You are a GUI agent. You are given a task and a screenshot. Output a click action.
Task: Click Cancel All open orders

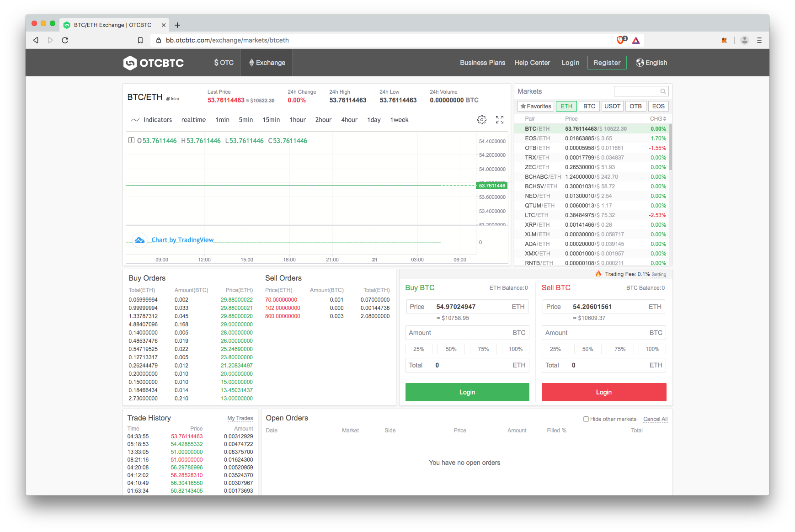point(655,419)
